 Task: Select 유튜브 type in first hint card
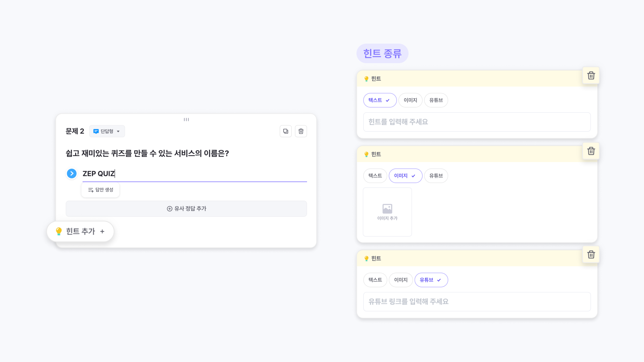(x=436, y=100)
